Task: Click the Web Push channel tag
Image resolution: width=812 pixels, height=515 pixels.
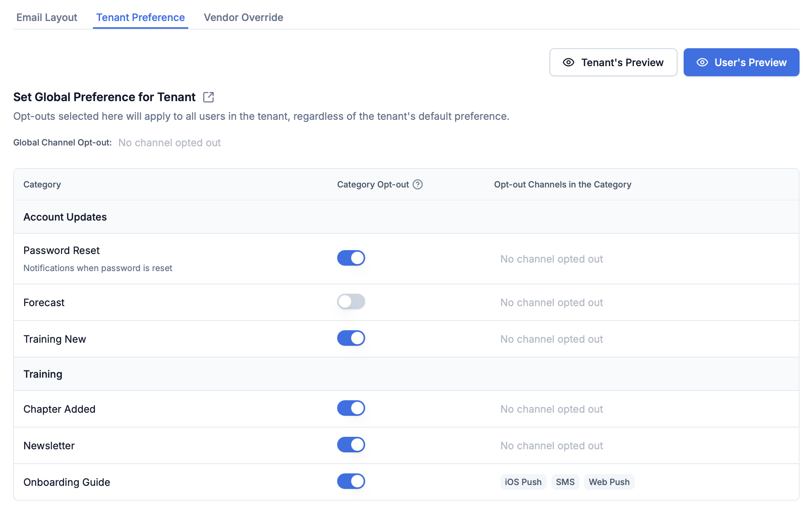Action: coord(609,482)
